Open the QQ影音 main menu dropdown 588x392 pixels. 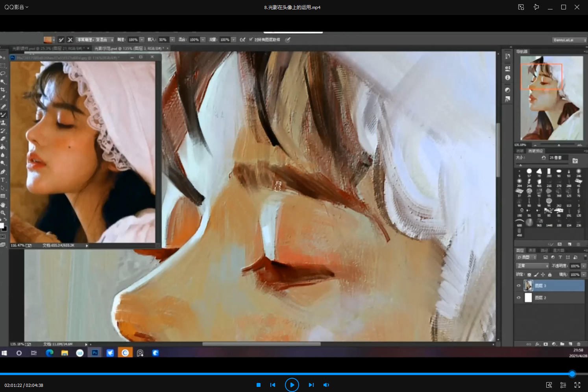tap(16, 7)
